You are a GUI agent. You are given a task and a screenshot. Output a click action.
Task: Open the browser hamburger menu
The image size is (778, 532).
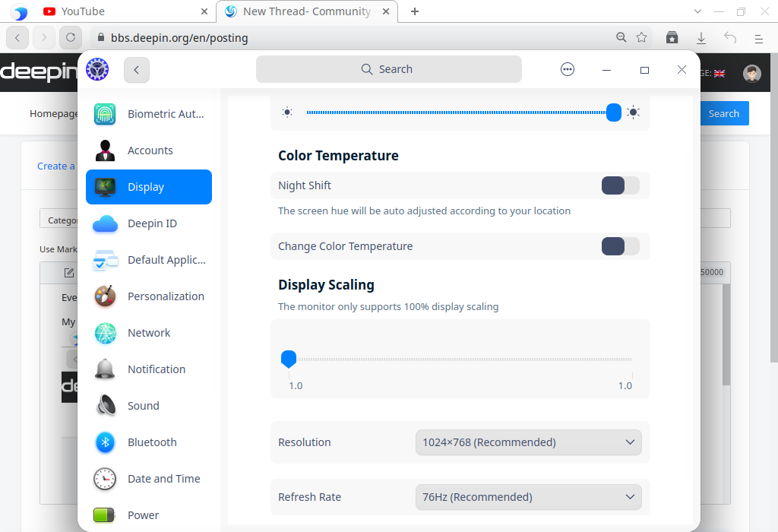pyautogui.click(x=759, y=38)
